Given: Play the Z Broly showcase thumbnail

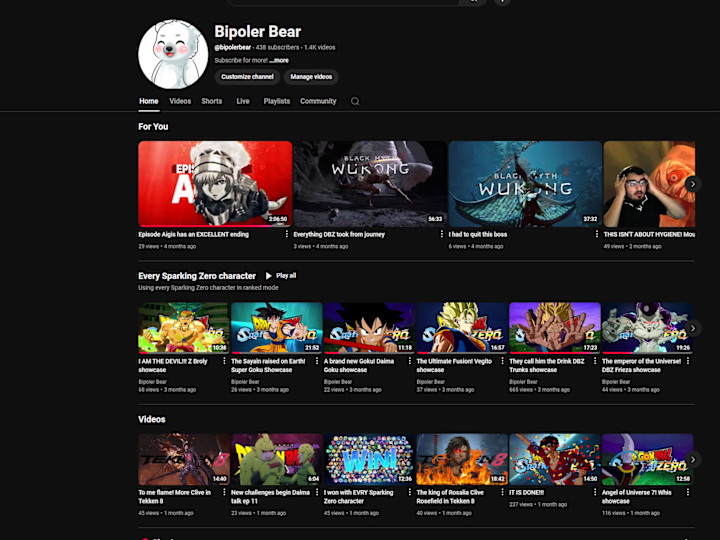Looking at the screenshot, I should pos(184,328).
